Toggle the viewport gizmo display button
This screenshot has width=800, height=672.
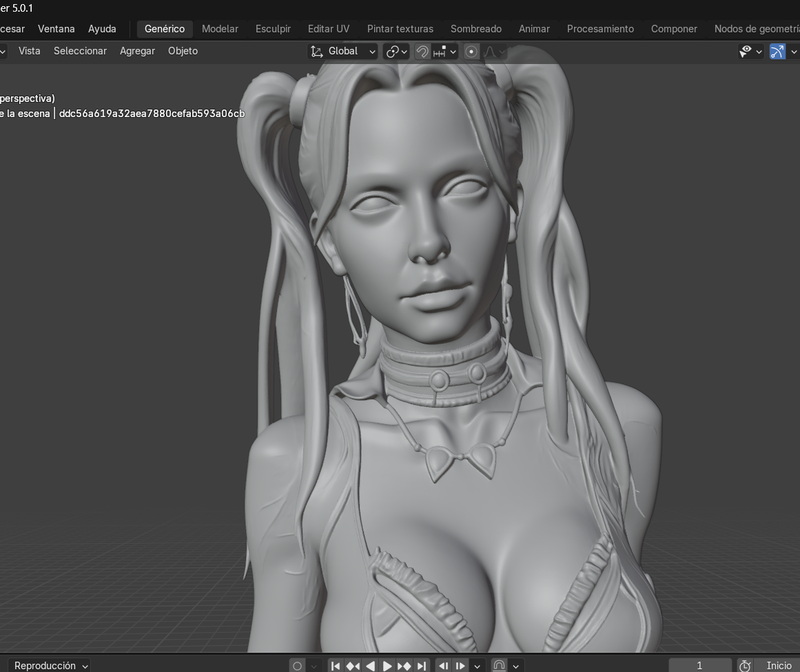(778, 52)
